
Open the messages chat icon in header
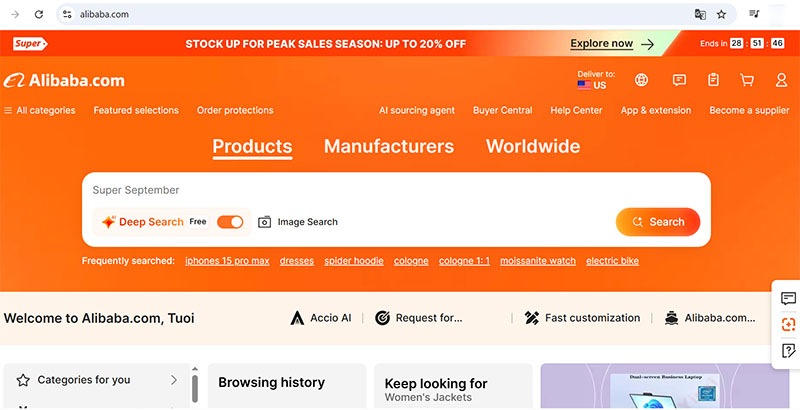tap(679, 80)
